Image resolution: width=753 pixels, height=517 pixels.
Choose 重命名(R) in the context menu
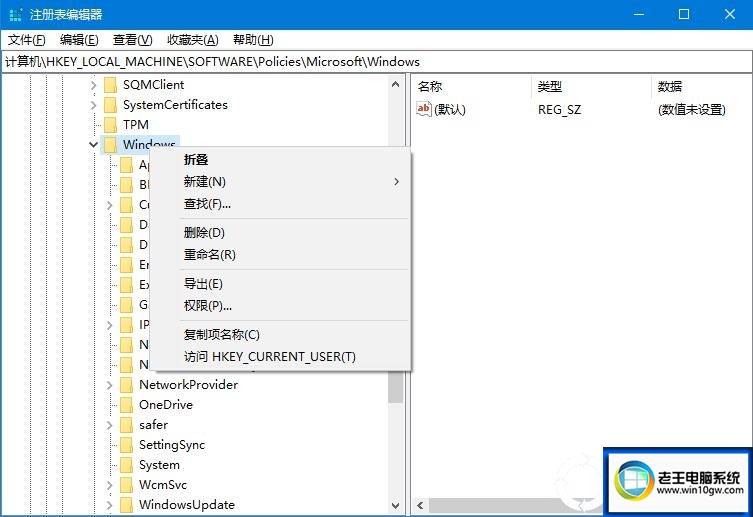tap(281, 254)
